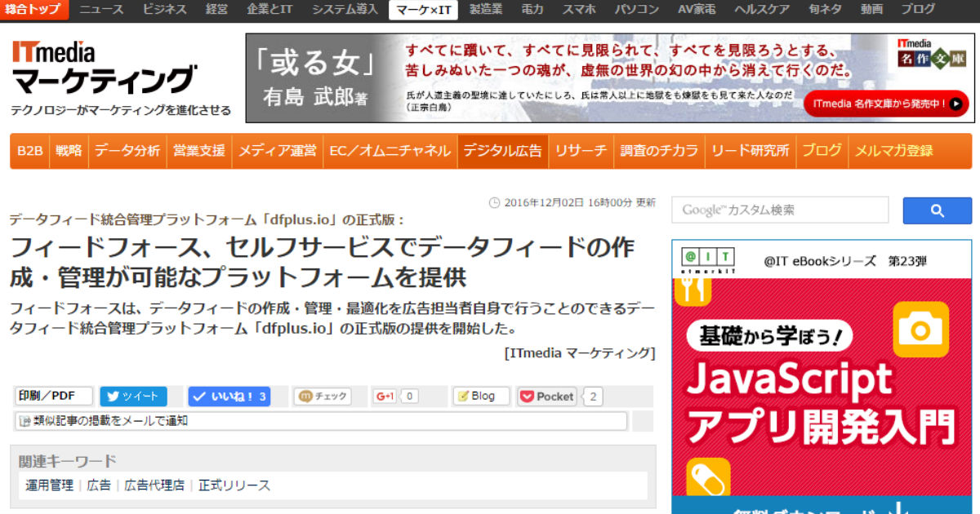
Task: Open the 広告 keyword link
Action: 99,485
